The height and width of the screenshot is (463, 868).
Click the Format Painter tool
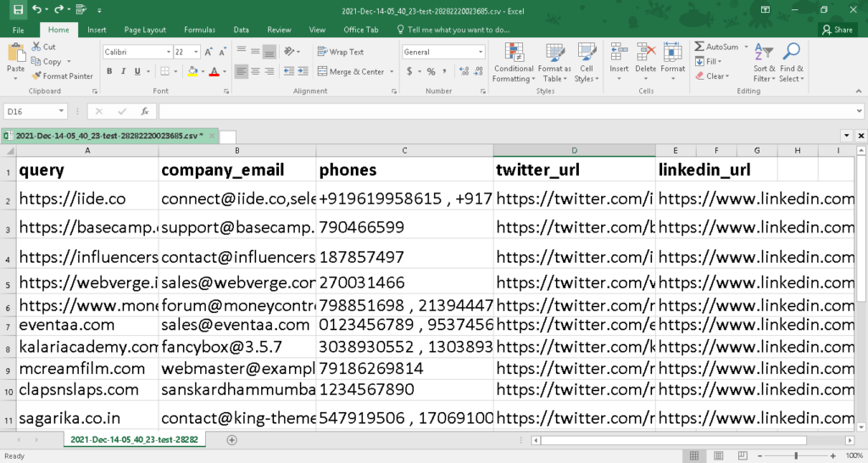pyautogui.click(x=62, y=76)
